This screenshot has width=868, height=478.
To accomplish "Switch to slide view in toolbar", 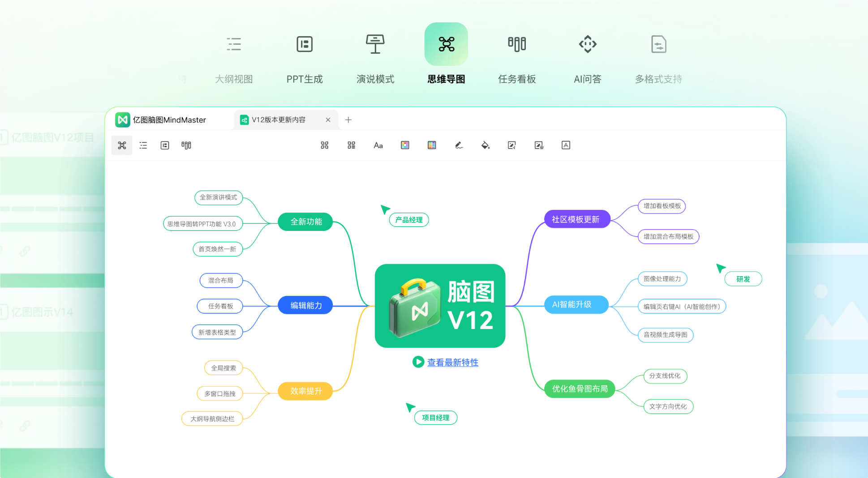I will (165, 145).
